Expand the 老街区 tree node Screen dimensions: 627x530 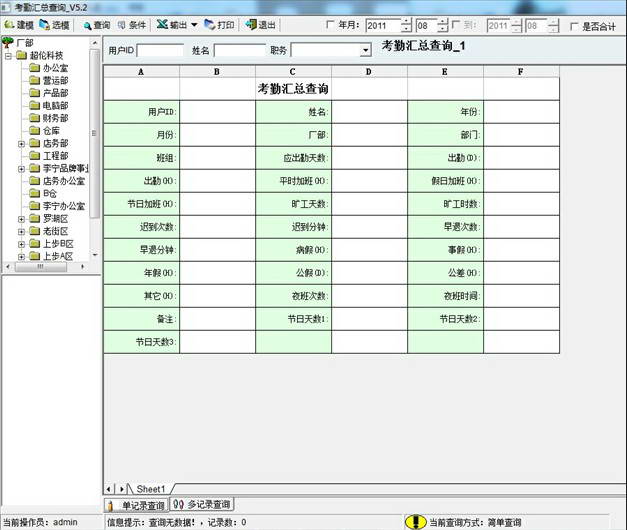point(21,232)
